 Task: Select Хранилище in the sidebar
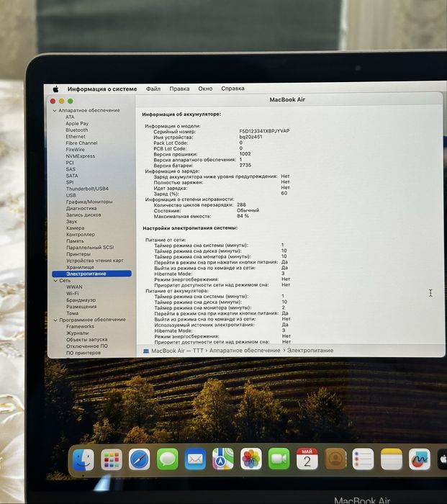80,267
